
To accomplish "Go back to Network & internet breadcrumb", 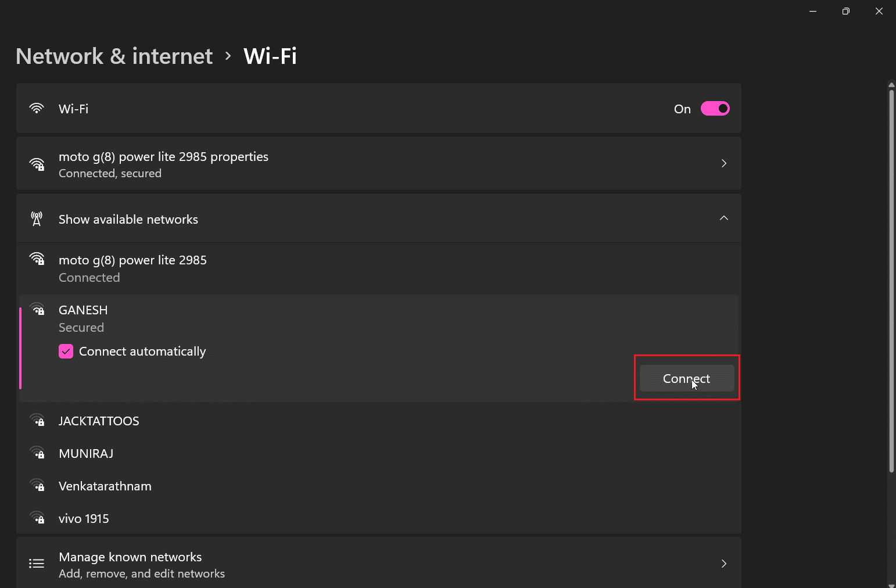I will (x=114, y=56).
